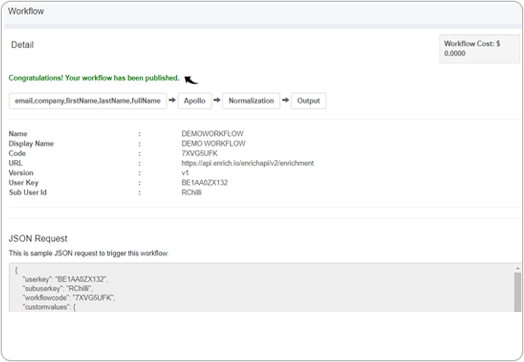
Task: Click the "workflowcode" line in JSON
Action: pos(69,298)
